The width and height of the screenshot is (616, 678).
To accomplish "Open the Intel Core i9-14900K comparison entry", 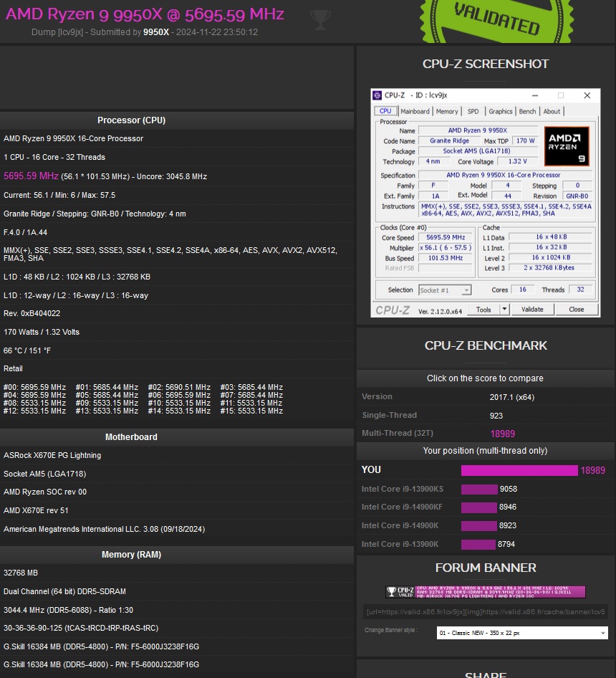I will pos(400,525).
